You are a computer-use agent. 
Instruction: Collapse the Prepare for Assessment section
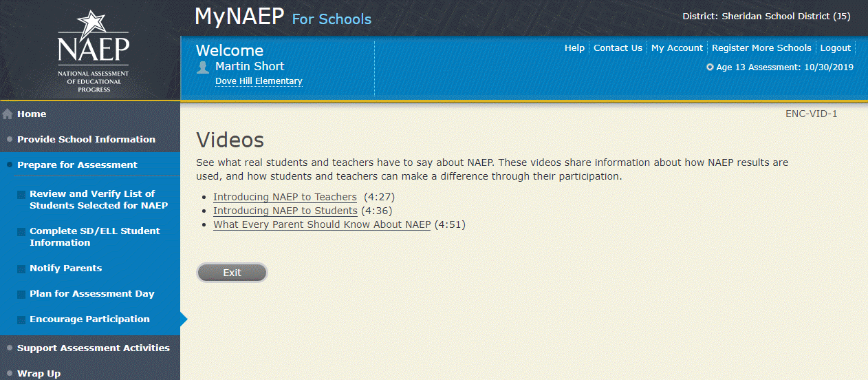(77, 165)
